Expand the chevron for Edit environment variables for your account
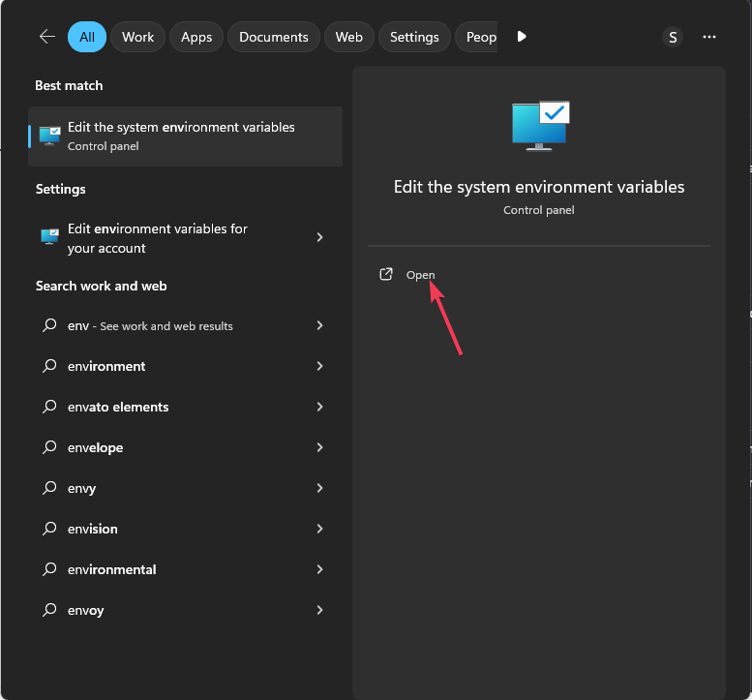Image resolution: width=752 pixels, height=700 pixels. coord(320,237)
